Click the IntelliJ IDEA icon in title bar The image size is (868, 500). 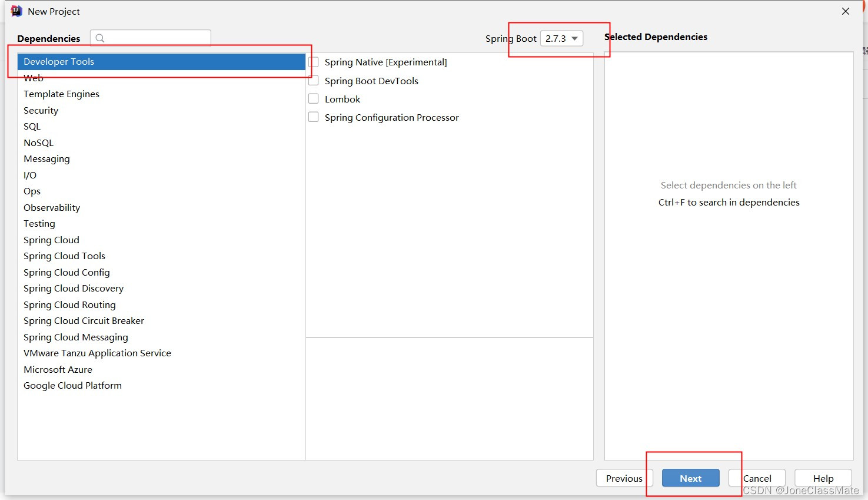coord(16,11)
